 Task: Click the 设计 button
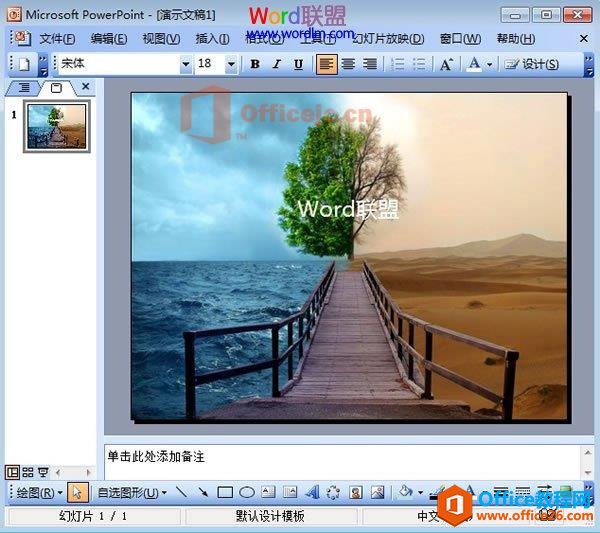point(532,64)
